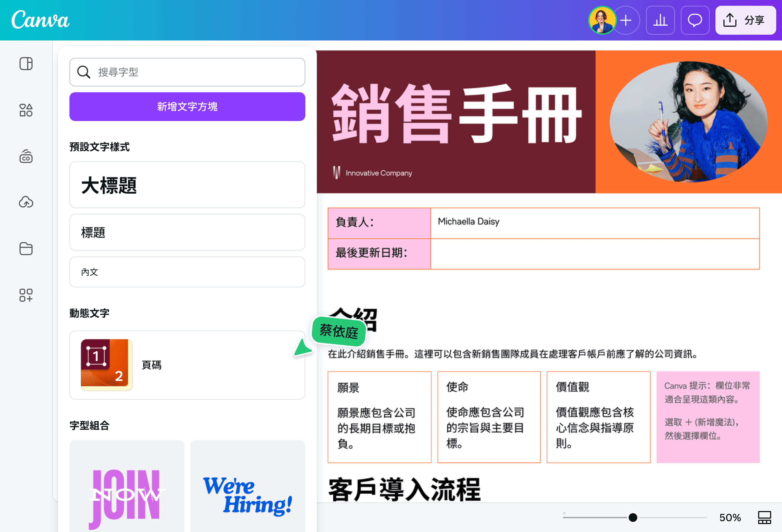Select the 頁碼 page number dynamic text
Screen dimensions: 782x532
click(x=187, y=365)
